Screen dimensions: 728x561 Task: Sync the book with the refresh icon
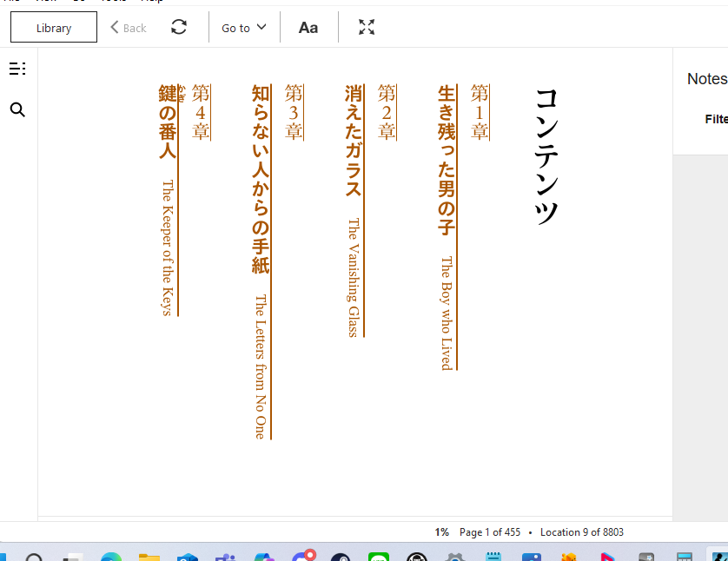coord(179,27)
